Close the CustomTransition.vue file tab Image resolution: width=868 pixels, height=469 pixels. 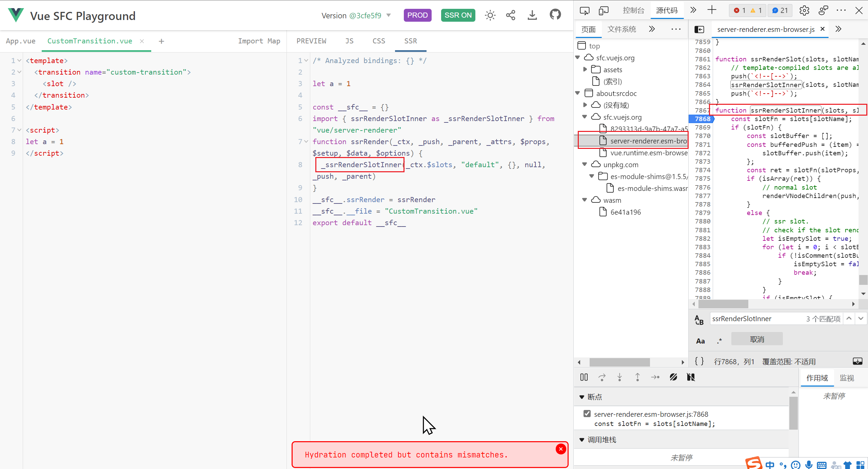pos(142,41)
